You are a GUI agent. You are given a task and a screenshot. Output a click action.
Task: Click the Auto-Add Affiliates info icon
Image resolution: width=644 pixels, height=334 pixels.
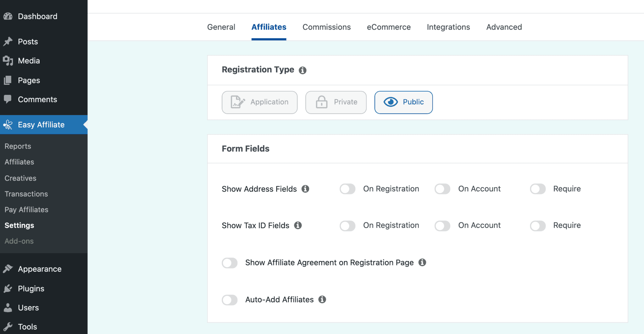(x=322, y=300)
